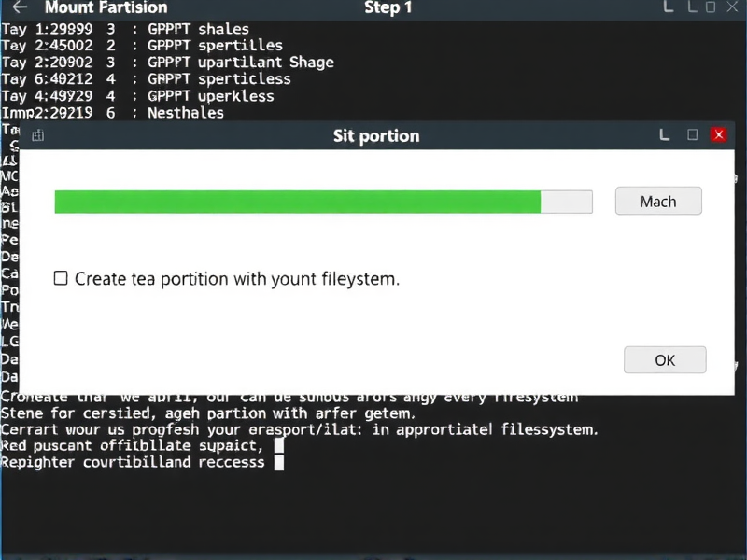
Task: Select the 'GPPPT shales' terminal line
Action: (x=198, y=28)
